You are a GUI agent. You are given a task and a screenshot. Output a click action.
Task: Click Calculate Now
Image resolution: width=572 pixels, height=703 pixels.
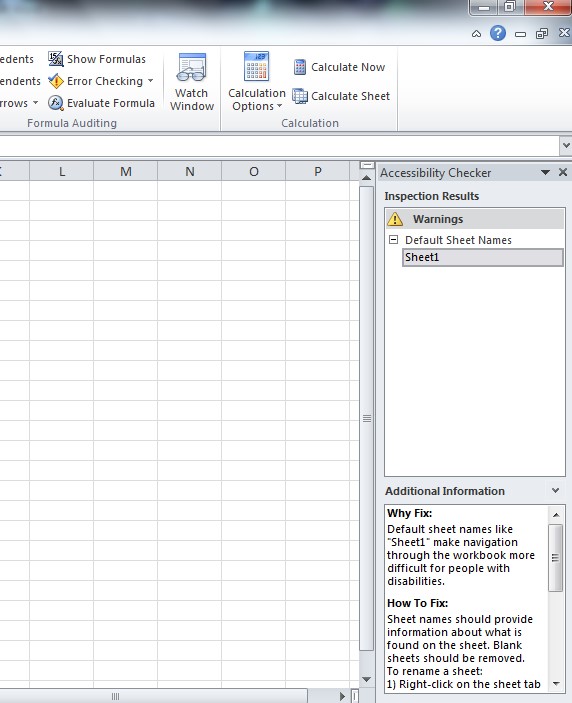(340, 67)
